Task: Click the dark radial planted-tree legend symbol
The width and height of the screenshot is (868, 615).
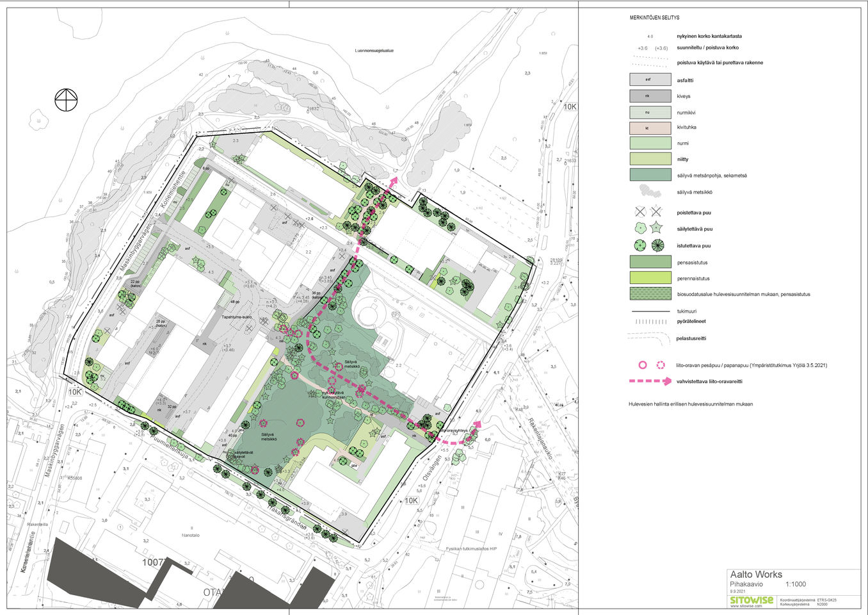Action: [657, 245]
